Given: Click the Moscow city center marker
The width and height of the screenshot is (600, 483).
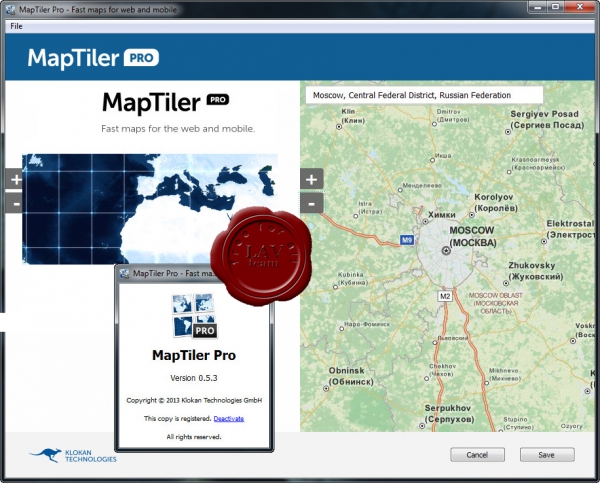Looking at the screenshot, I should tap(446, 251).
